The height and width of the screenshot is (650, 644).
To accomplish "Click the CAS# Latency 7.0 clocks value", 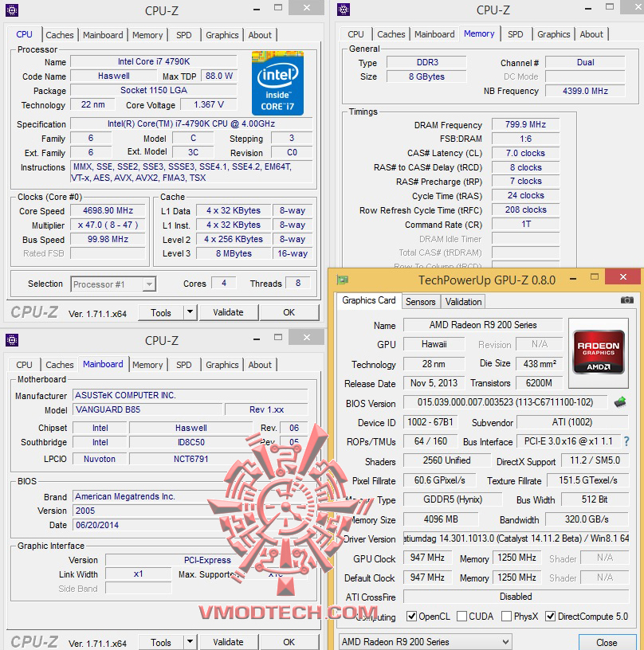I will coord(525,153).
